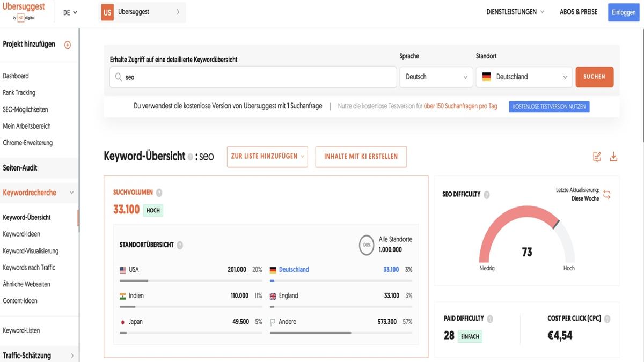Viewport: 644px width, 362px height.
Task: Click the CPC value €4,54
Action: point(560,336)
